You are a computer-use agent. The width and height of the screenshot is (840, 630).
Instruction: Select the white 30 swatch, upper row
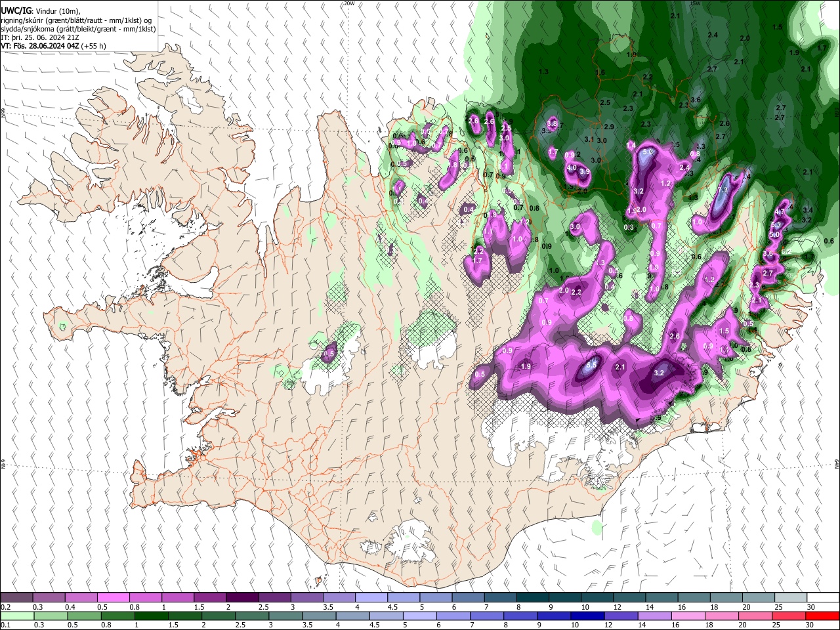(824, 598)
